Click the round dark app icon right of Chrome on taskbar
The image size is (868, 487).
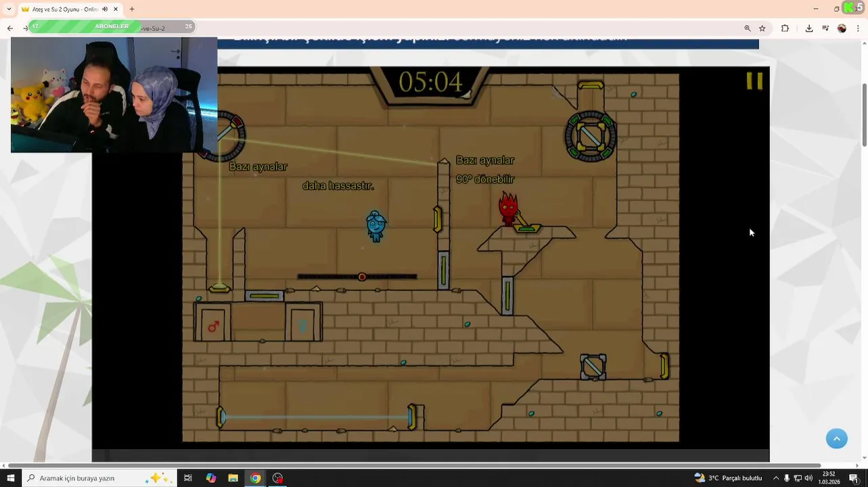coord(277,478)
